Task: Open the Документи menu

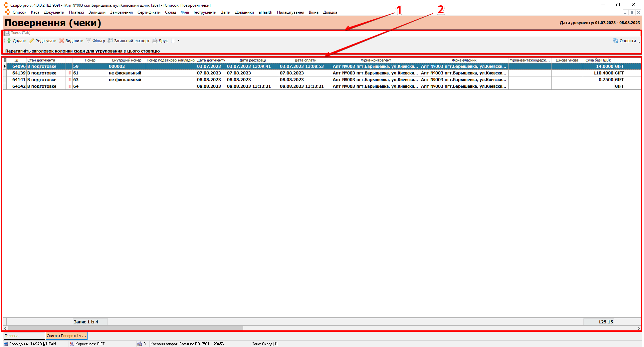Action: [x=54, y=12]
